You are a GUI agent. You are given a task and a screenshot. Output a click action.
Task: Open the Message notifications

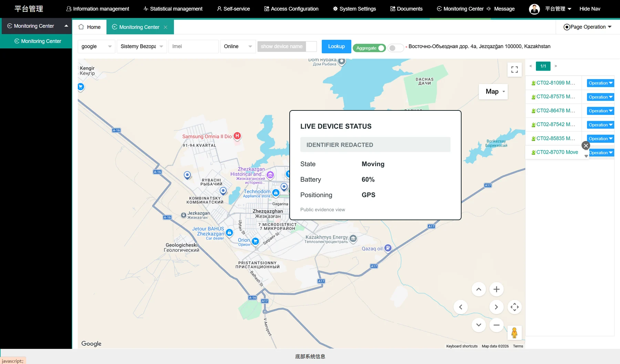point(500,9)
